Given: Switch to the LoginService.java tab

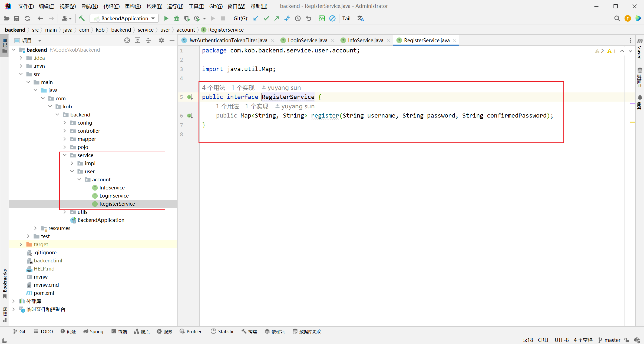Looking at the screenshot, I should tap(307, 40).
